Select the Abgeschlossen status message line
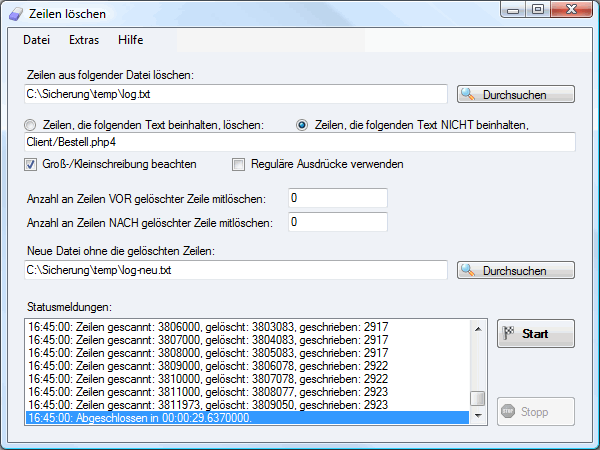Image resolution: width=600 pixels, height=450 pixels. pyautogui.click(x=245, y=418)
